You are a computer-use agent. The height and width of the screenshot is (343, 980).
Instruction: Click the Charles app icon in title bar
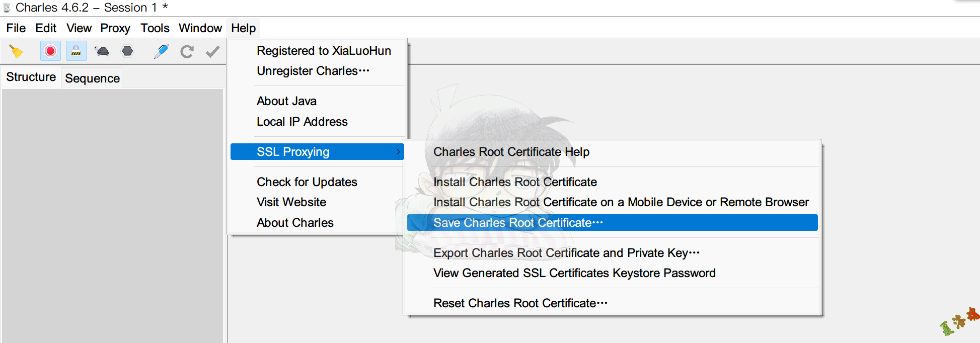coord(7,8)
